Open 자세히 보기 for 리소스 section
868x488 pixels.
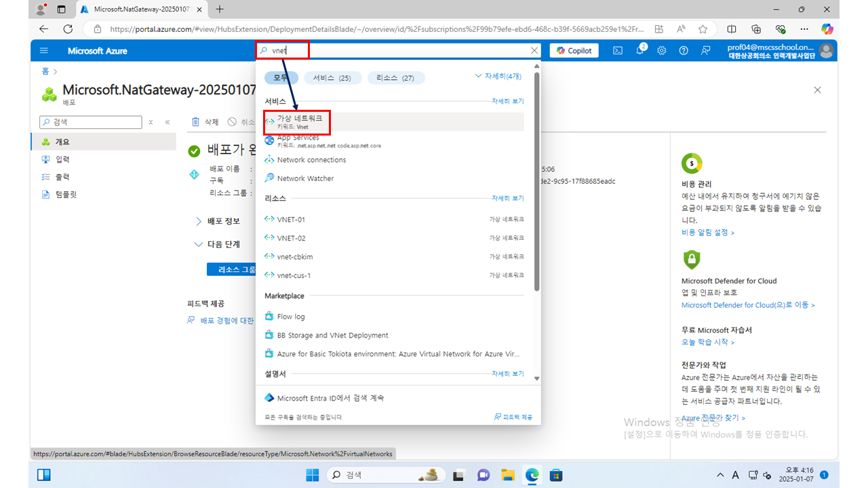click(508, 199)
